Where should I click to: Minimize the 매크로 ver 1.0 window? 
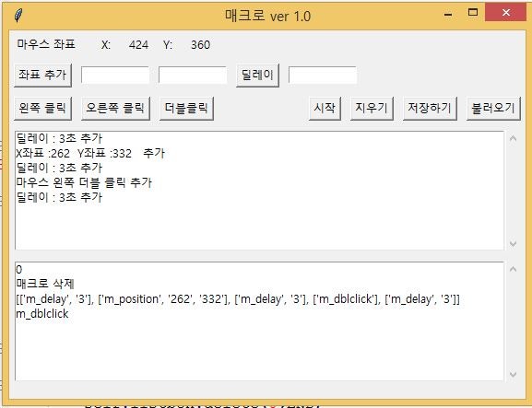[448, 14]
